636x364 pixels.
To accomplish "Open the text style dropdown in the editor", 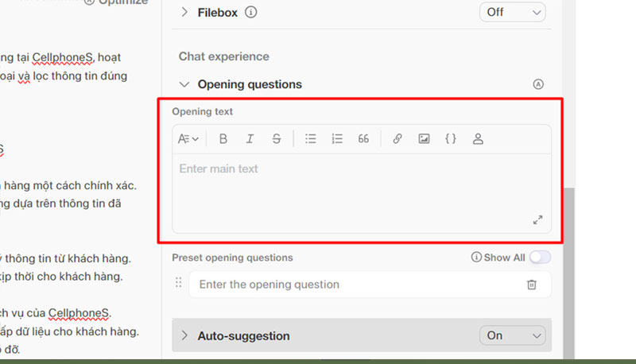I will [x=188, y=139].
